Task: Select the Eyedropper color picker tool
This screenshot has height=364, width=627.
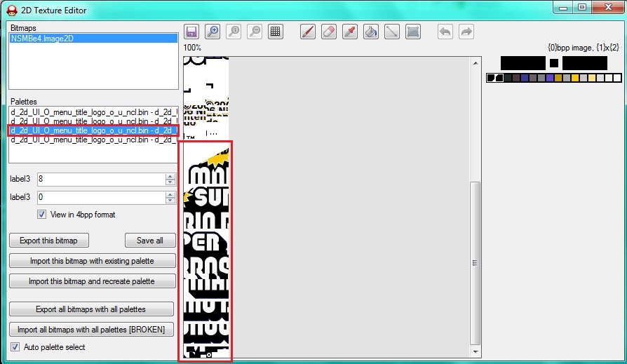Action: [x=350, y=32]
